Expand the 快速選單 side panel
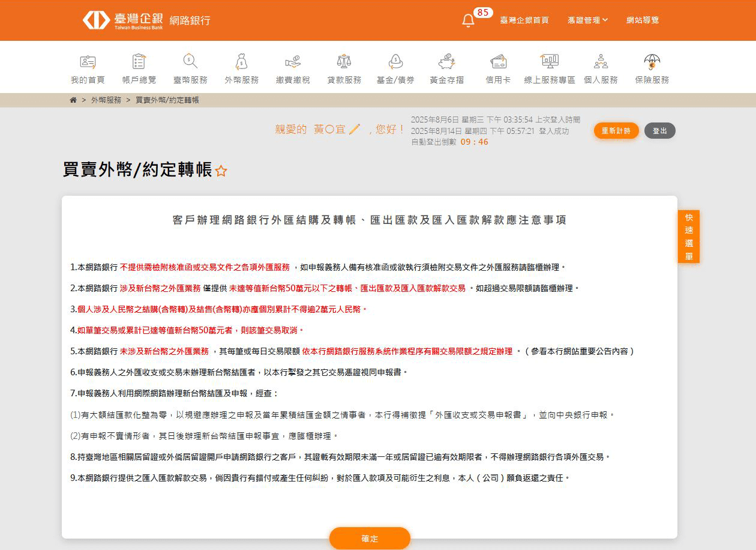 [689, 237]
